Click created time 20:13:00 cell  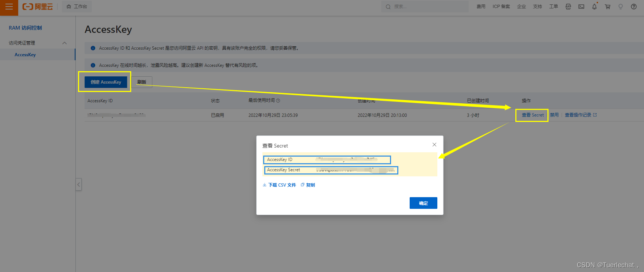click(382, 115)
